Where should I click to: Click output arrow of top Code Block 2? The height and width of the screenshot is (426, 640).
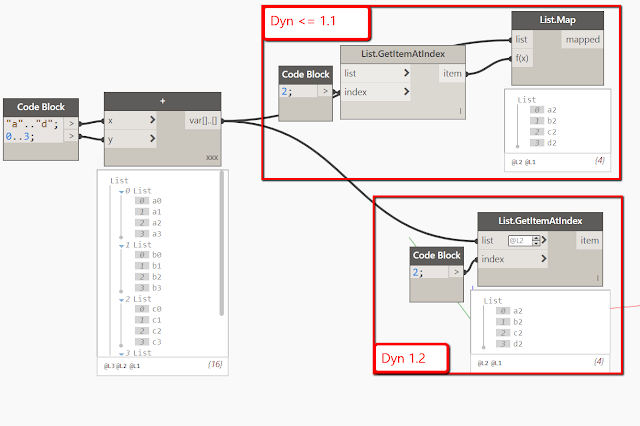(325, 91)
